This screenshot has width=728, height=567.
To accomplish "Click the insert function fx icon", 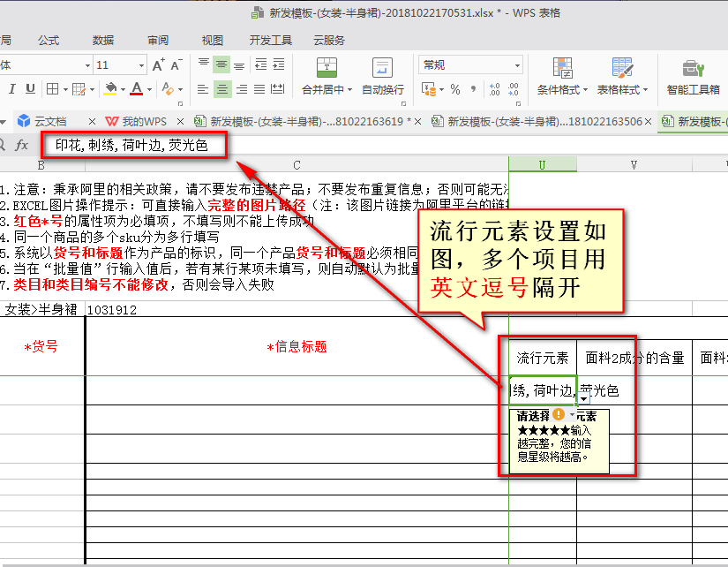I will pos(22,145).
